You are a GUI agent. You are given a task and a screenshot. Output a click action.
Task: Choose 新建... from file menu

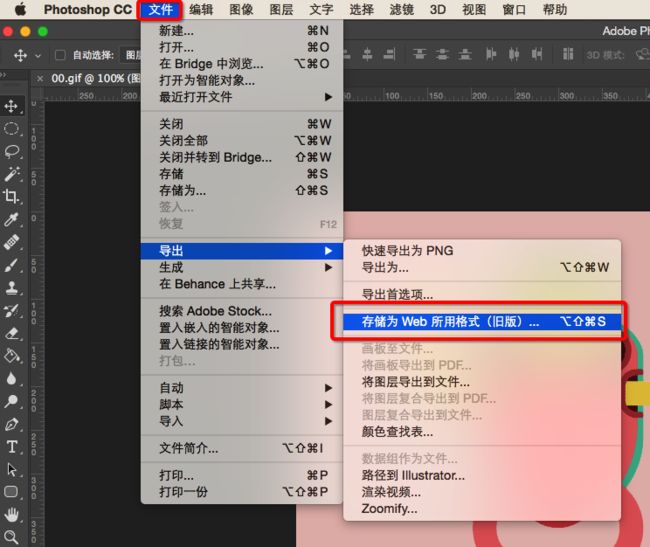coord(243,31)
